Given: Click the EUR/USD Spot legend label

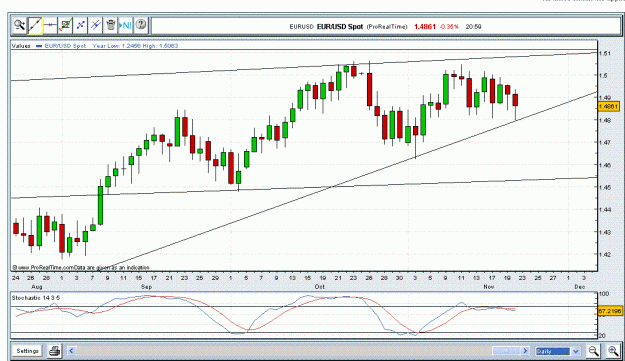Looking at the screenshot, I should tap(65, 46).
